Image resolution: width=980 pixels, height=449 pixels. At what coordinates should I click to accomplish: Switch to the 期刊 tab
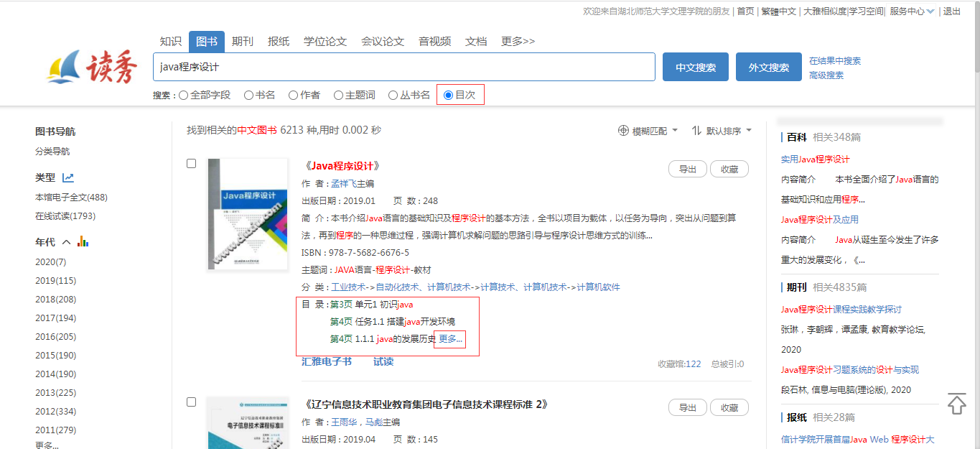click(243, 42)
